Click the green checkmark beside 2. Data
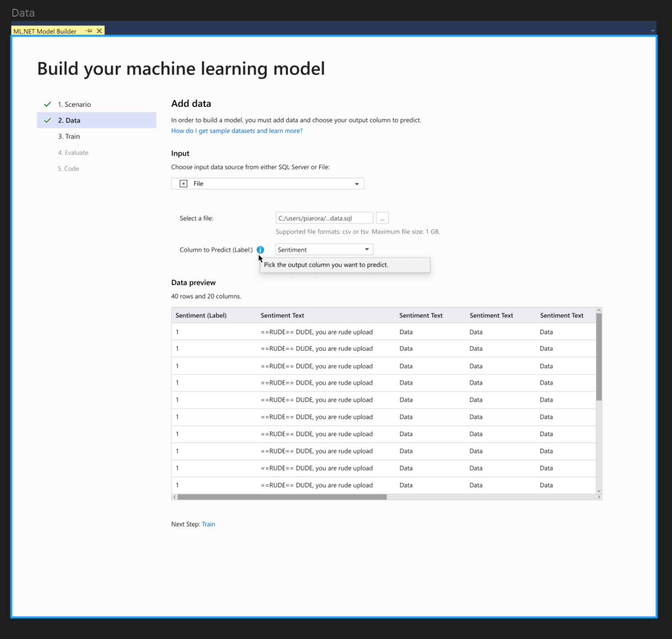The width and height of the screenshot is (672, 639). (x=47, y=120)
